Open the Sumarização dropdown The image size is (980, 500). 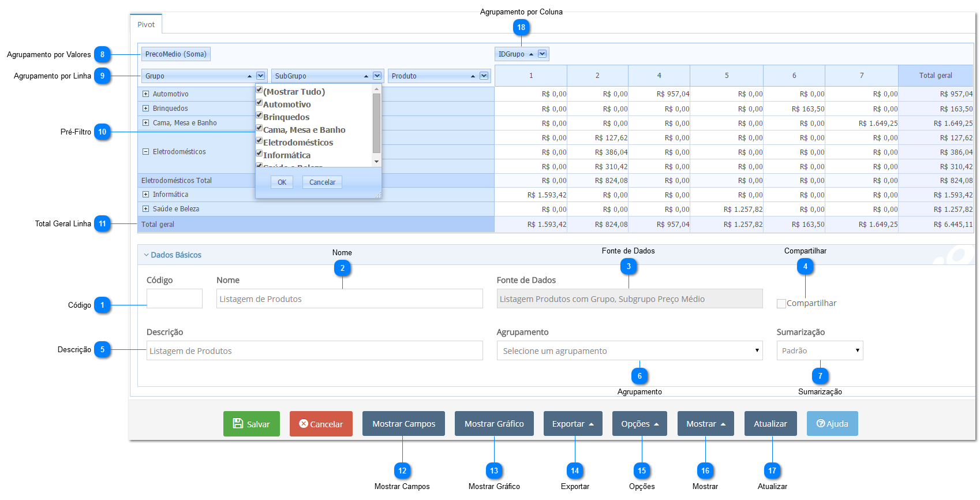(x=820, y=350)
